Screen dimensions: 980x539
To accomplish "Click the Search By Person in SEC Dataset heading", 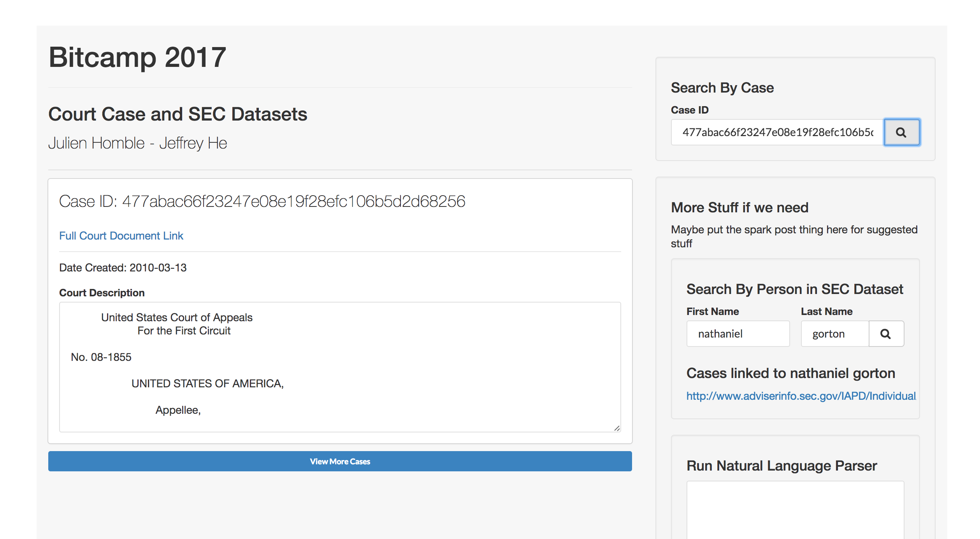I will click(794, 289).
